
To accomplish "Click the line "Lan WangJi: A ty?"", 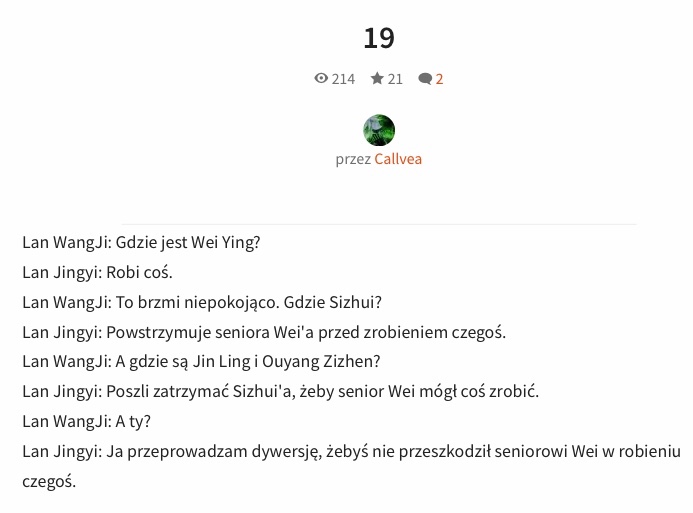I will (x=86, y=421).
